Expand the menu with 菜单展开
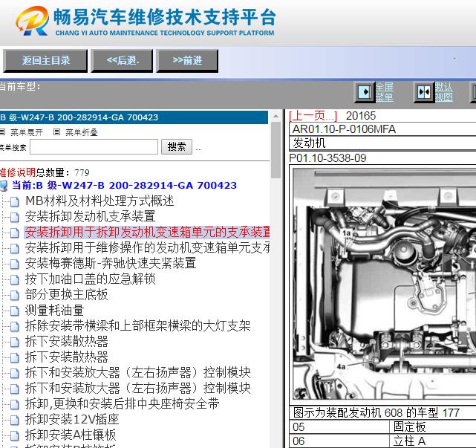 27,132
